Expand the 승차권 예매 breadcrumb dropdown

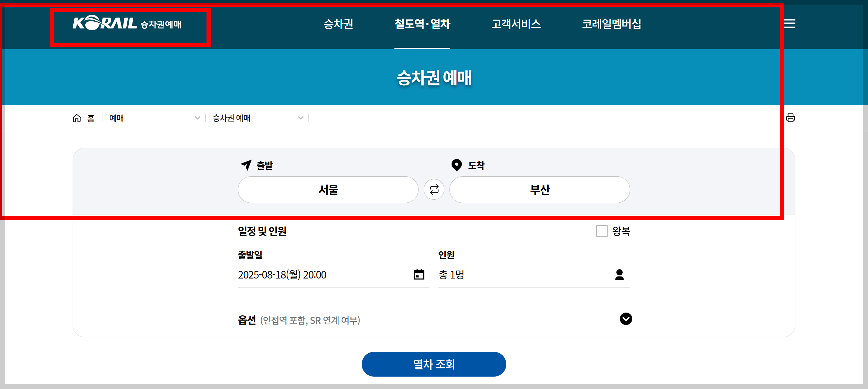(300, 118)
